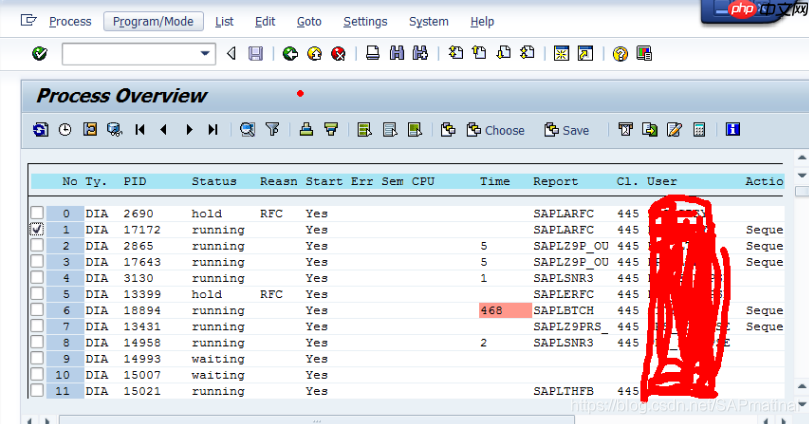Screen dimensions: 809x424
Task: Tick the checkbox for PID 18894
Action: [x=37, y=309]
